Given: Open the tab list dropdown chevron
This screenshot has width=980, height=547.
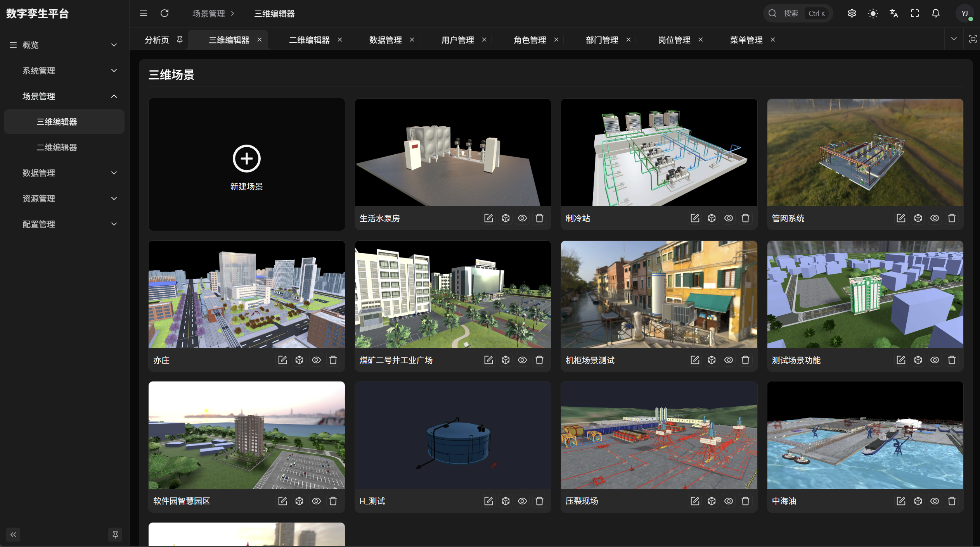Looking at the screenshot, I should tap(954, 39).
